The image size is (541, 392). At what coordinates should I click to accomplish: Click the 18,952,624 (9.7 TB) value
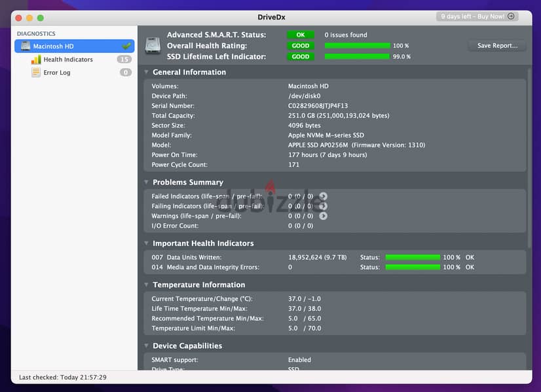(x=318, y=257)
